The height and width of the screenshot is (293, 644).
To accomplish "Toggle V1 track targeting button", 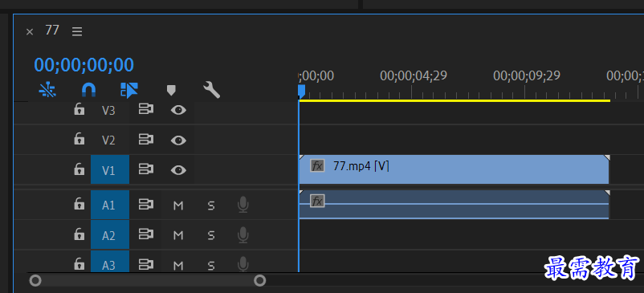I will click(110, 170).
